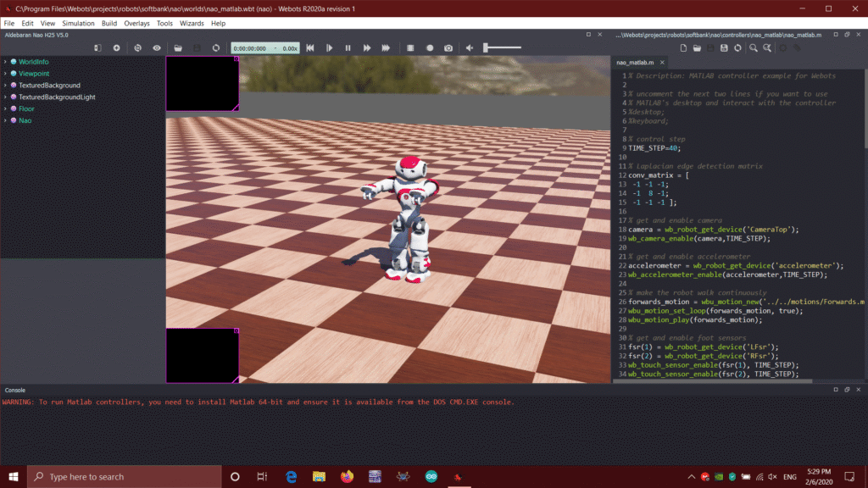Mute or unmute the simulation sound
Image resolution: width=868 pixels, height=488 pixels.
coord(470,48)
